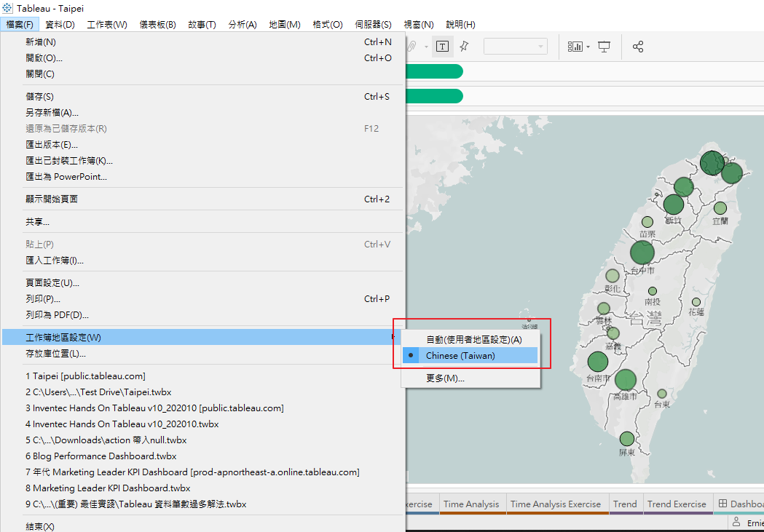The width and height of the screenshot is (764, 532).
Task: Open the 格式(O) menu
Action: 328,24
